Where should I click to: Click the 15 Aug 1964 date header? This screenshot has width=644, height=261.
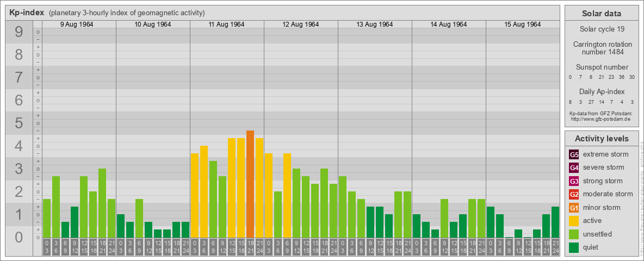[522, 24]
